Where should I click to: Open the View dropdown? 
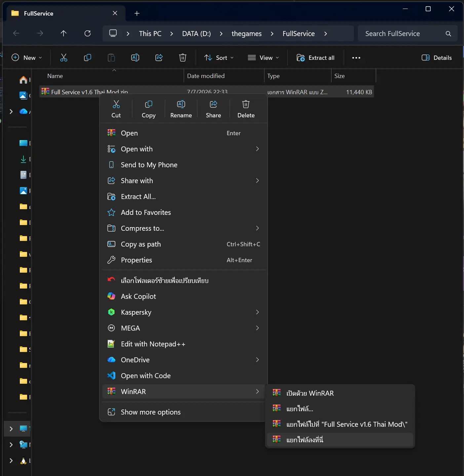pos(263,58)
